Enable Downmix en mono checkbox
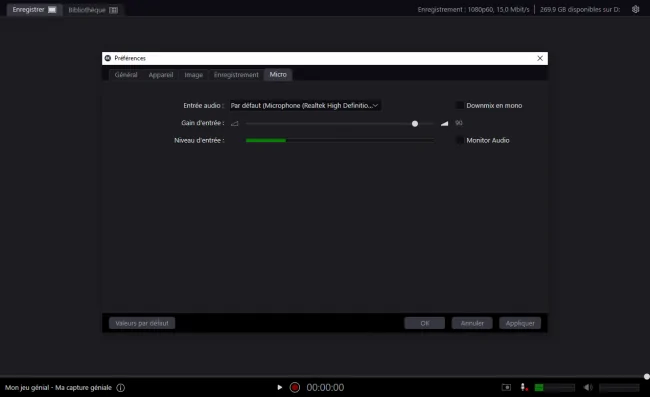 click(x=460, y=105)
